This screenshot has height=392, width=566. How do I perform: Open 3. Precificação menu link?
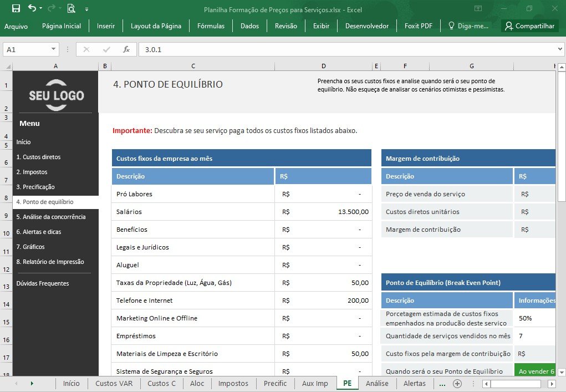click(35, 187)
